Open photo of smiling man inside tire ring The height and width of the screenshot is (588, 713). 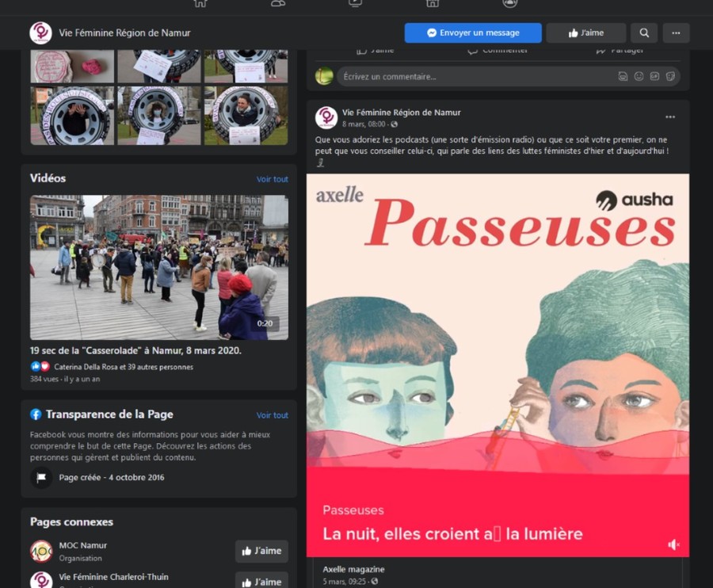(246, 116)
